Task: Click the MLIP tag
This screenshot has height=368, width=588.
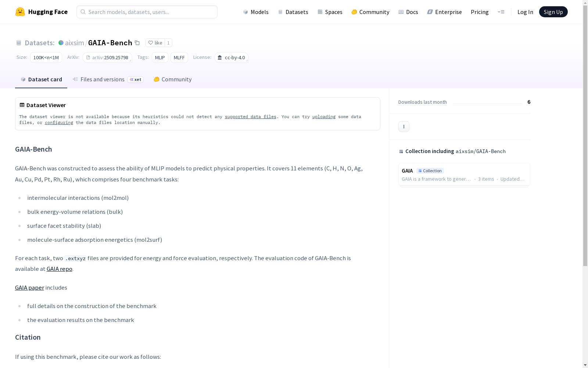Action: [x=160, y=57]
